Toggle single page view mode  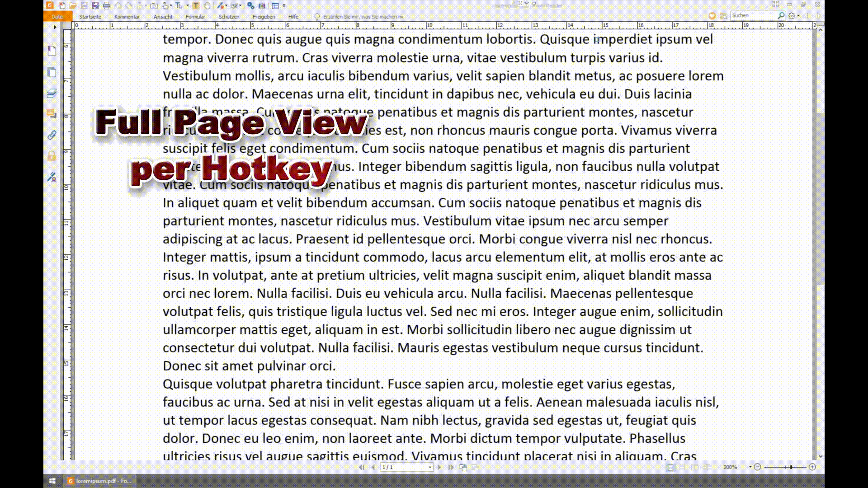coord(670,467)
